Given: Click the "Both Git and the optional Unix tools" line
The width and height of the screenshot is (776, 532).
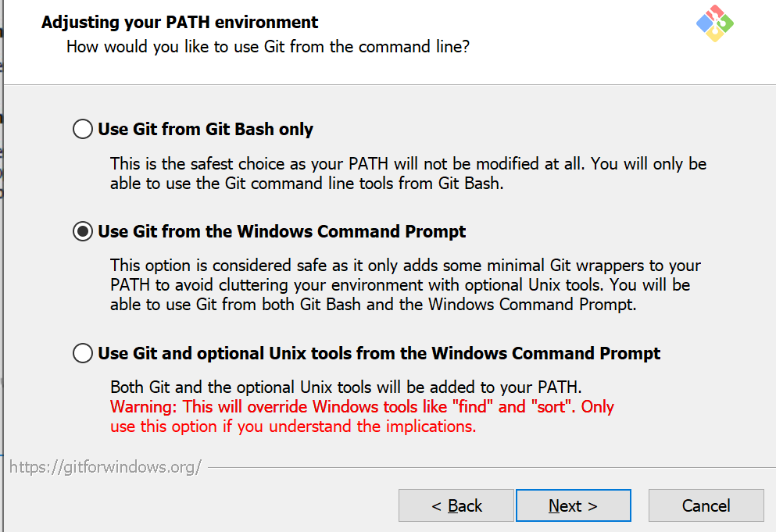Looking at the screenshot, I should (346, 387).
